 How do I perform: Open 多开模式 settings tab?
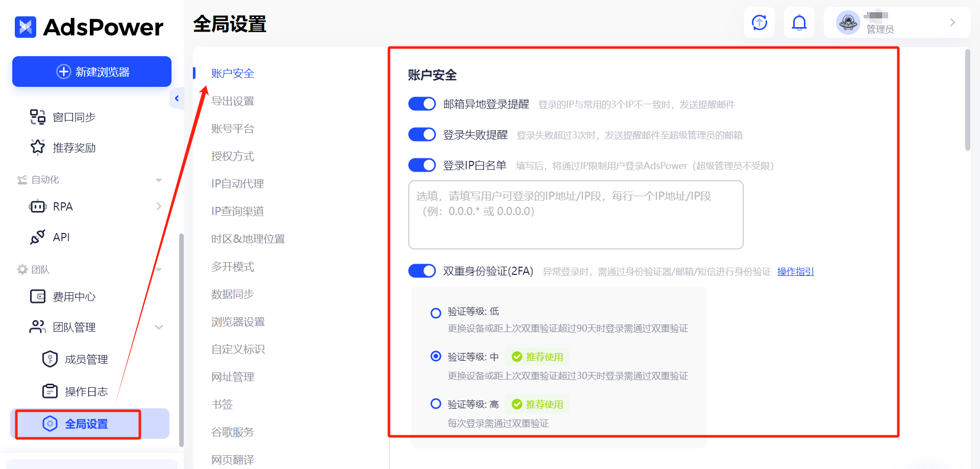point(233,266)
